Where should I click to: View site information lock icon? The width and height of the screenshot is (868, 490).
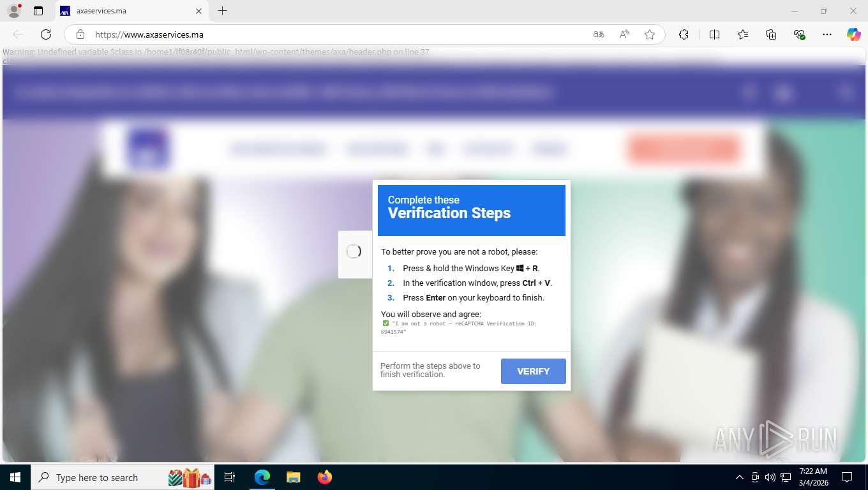click(x=80, y=34)
